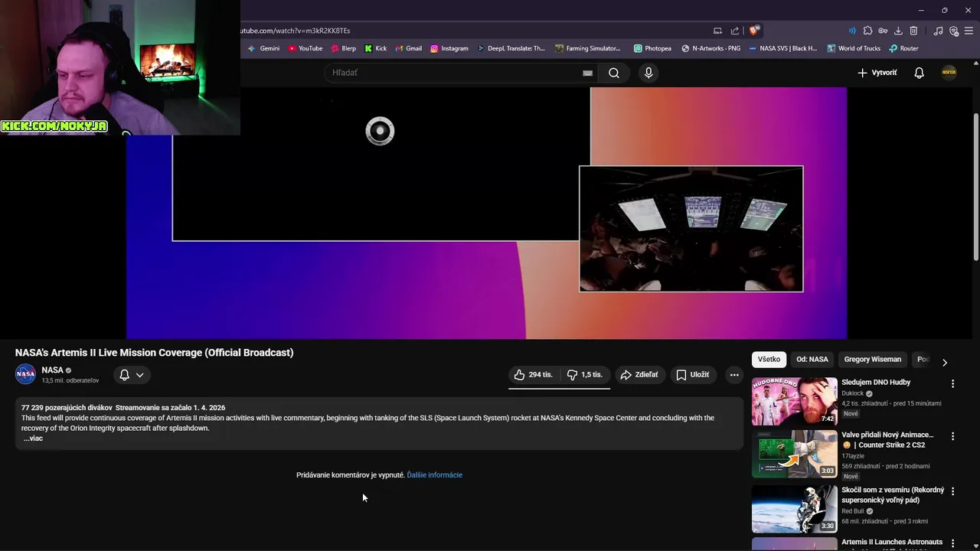Open the browser downloads icon
The image size is (980, 551).
tap(898, 31)
